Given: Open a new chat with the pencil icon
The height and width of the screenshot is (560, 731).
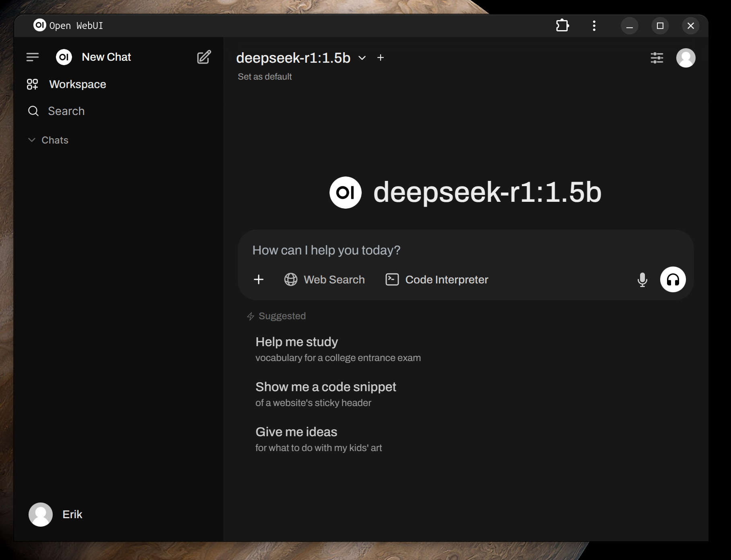Looking at the screenshot, I should pyautogui.click(x=204, y=57).
